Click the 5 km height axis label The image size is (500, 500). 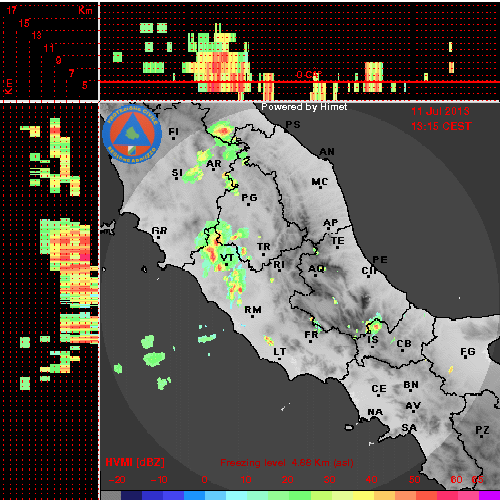coord(85,85)
